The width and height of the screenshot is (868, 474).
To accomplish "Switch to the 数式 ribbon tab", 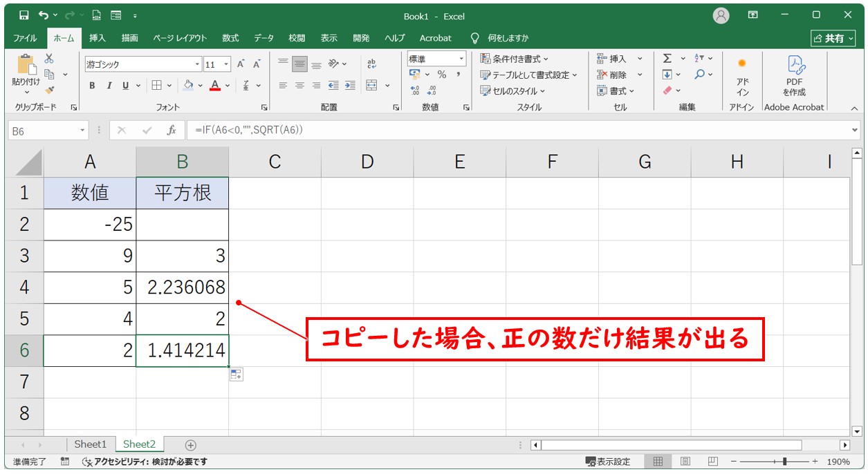I will 230,38.
